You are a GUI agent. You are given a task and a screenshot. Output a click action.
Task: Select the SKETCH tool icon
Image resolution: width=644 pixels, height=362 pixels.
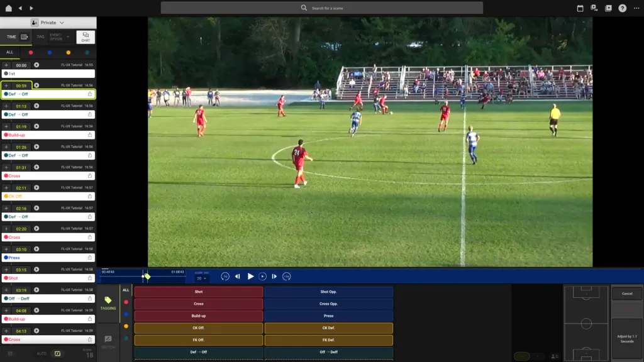click(108, 341)
